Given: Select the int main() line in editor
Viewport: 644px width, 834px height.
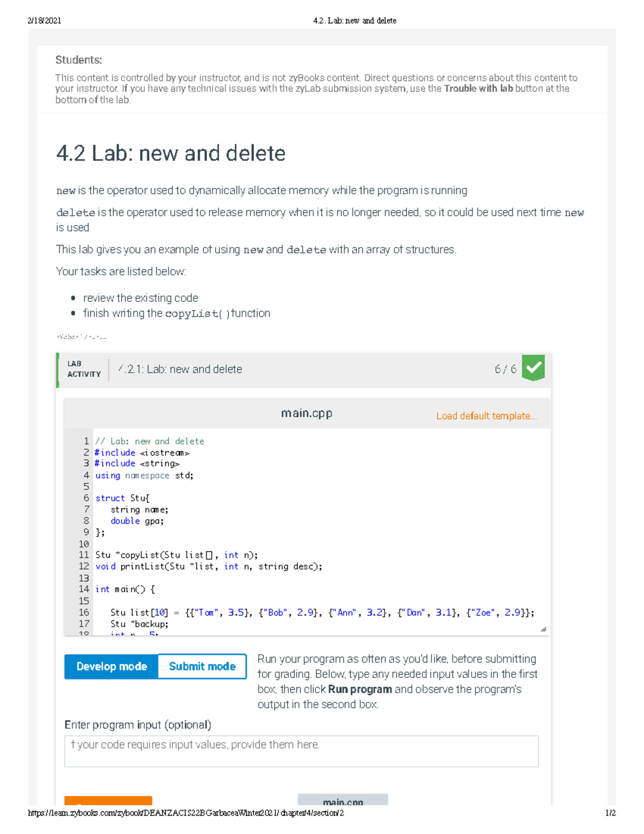Looking at the screenshot, I should pyautogui.click(x=123, y=589).
